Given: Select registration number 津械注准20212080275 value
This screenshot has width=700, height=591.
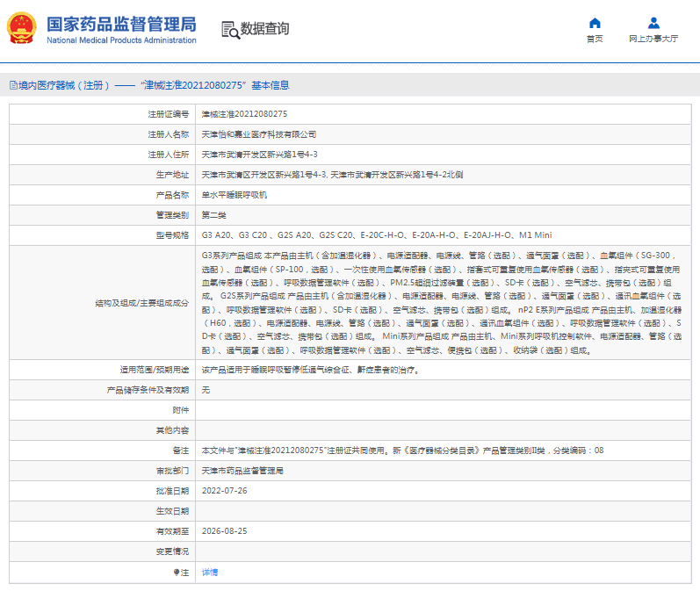Looking at the screenshot, I should [244, 114].
